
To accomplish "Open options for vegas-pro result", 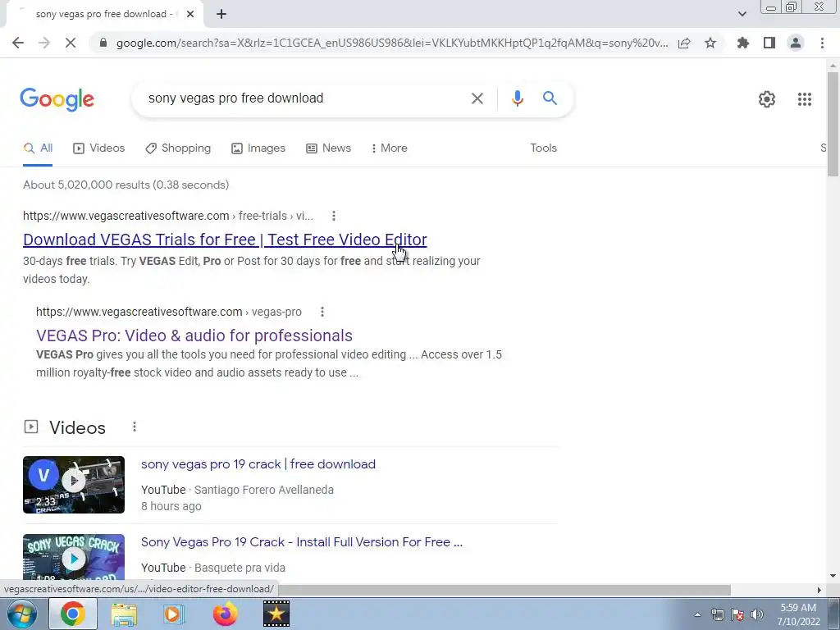I will [322, 312].
